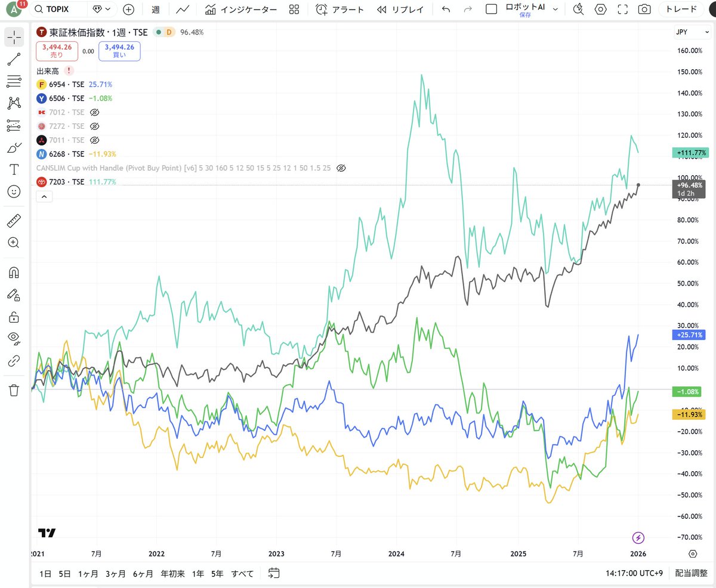Image resolution: width=716 pixels, height=588 pixels.
Task: Select the trend line drawing tool
Action: pyautogui.click(x=14, y=59)
